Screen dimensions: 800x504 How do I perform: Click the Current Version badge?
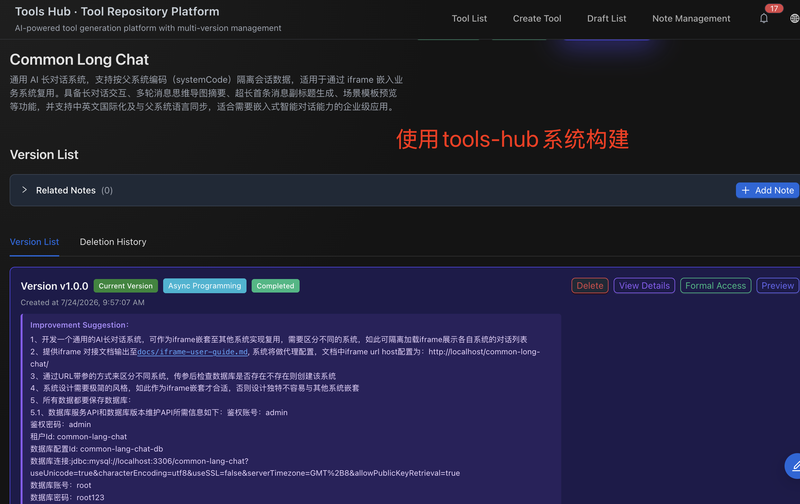point(126,286)
